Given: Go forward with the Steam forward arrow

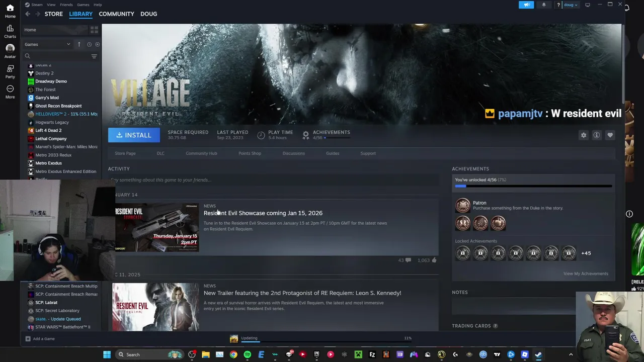Looking at the screenshot, I should [38, 14].
